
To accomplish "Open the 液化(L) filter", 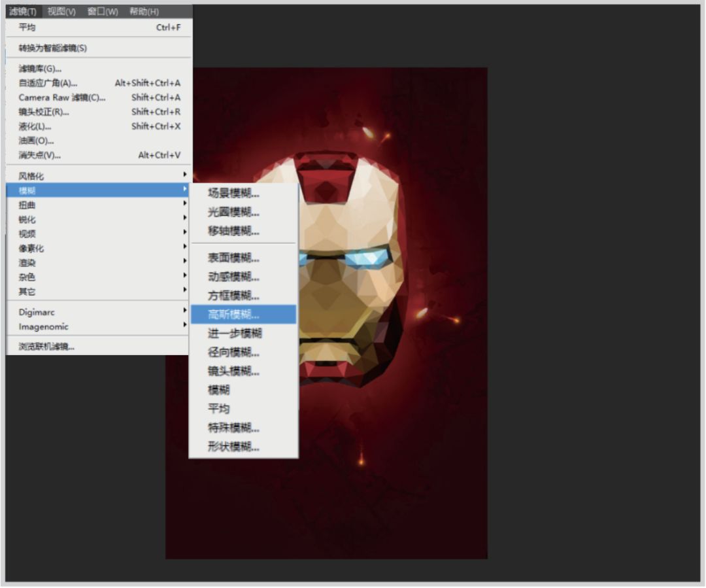I will click(35, 126).
